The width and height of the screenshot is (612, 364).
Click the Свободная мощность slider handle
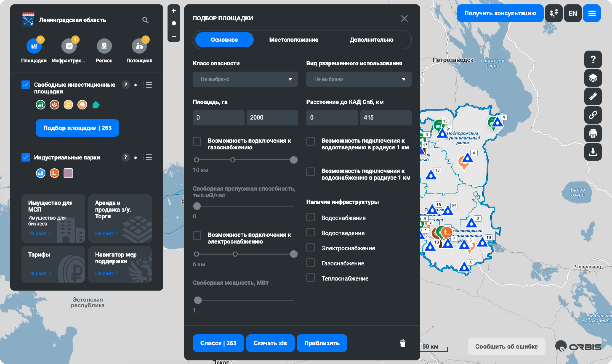coord(198,300)
